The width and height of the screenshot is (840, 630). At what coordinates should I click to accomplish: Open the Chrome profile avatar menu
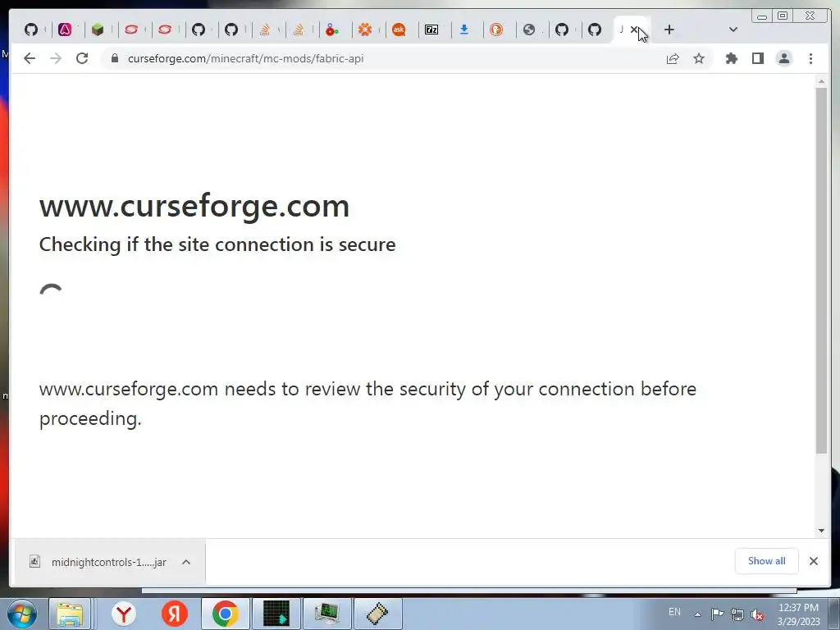[x=784, y=58]
